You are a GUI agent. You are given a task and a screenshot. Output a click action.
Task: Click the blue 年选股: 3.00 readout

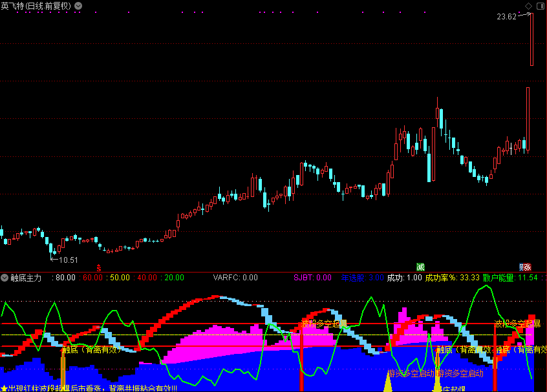(x=363, y=278)
